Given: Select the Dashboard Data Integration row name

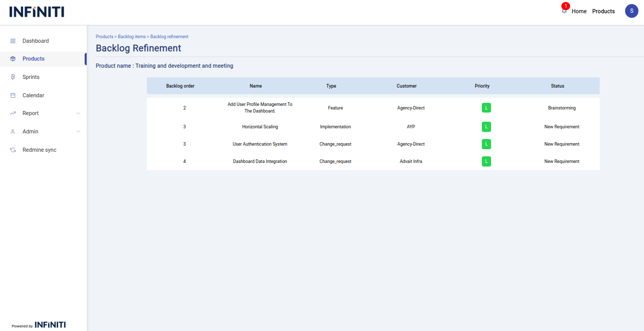Looking at the screenshot, I should pyautogui.click(x=260, y=161).
